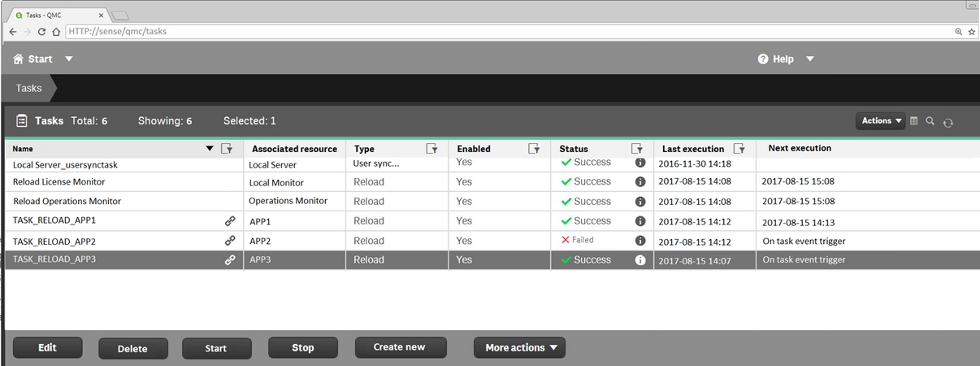This screenshot has width=980, height=366.
Task: Click the info icon for the Reload License Monitor row
Action: (640, 182)
